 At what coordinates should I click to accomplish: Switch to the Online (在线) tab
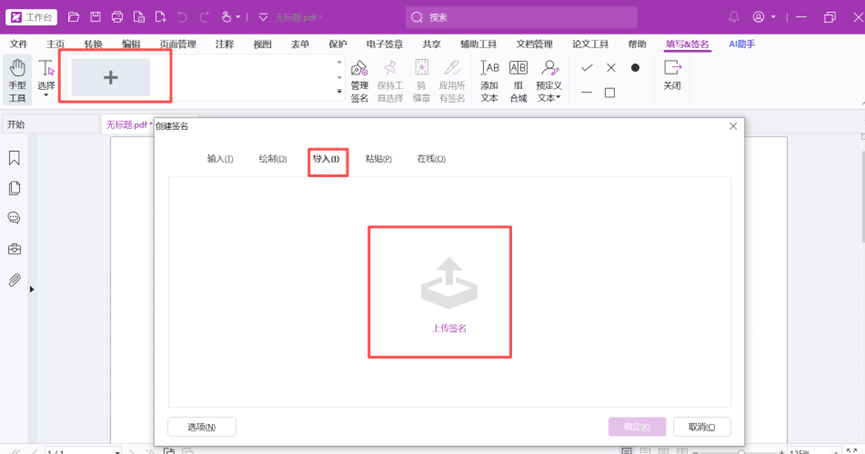pos(431,159)
